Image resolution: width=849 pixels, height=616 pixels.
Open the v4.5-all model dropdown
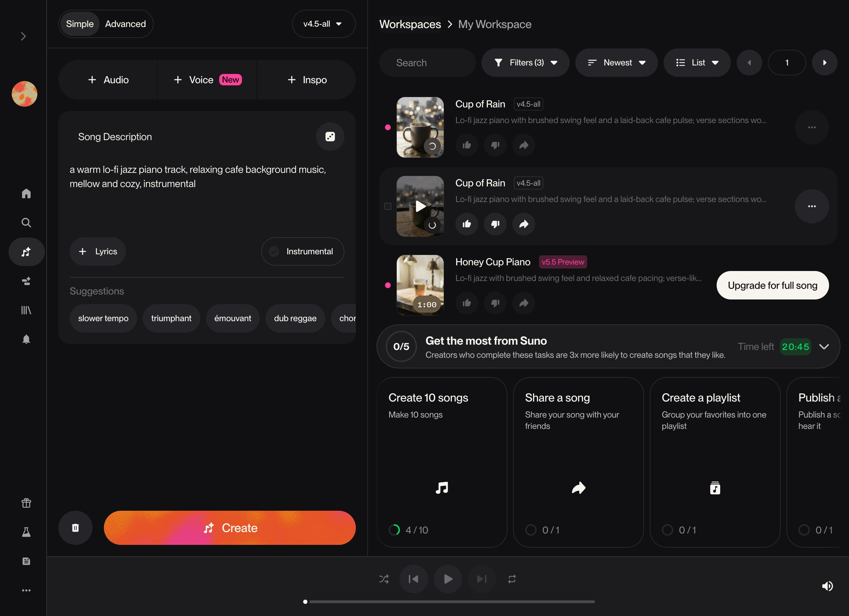coord(323,24)
